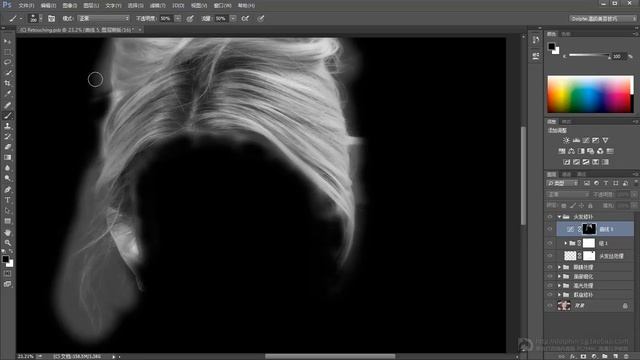Click the Add layer mask button
The height and width of the screenshot is (360, 640).
583,356
